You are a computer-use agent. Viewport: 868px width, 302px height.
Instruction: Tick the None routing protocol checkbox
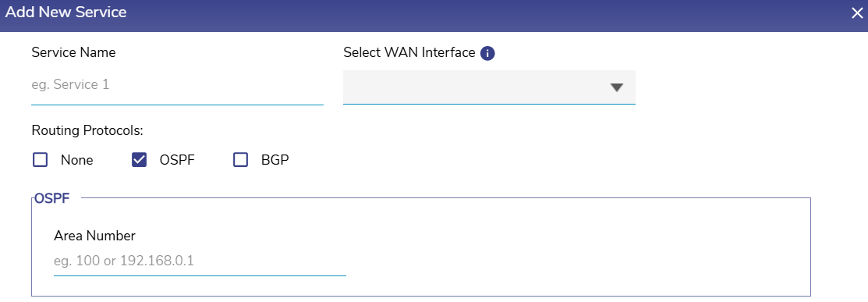[41, 160]
